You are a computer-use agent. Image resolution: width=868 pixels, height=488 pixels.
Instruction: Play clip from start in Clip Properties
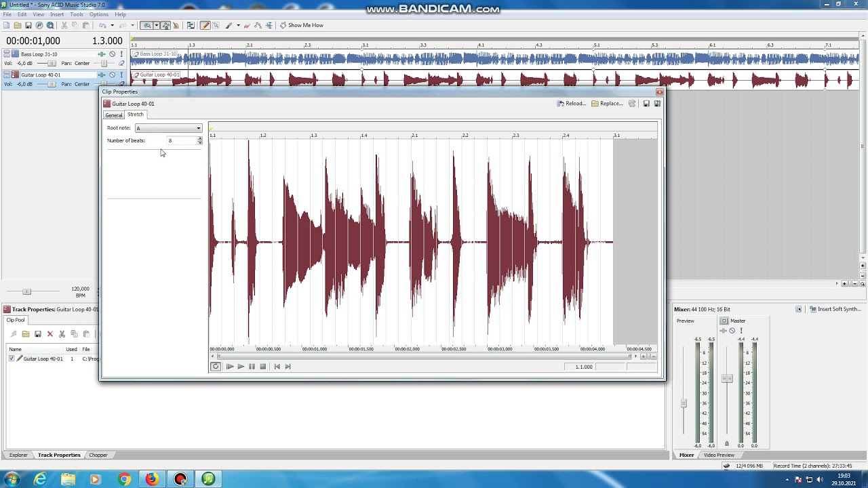[x=230, y=367]
